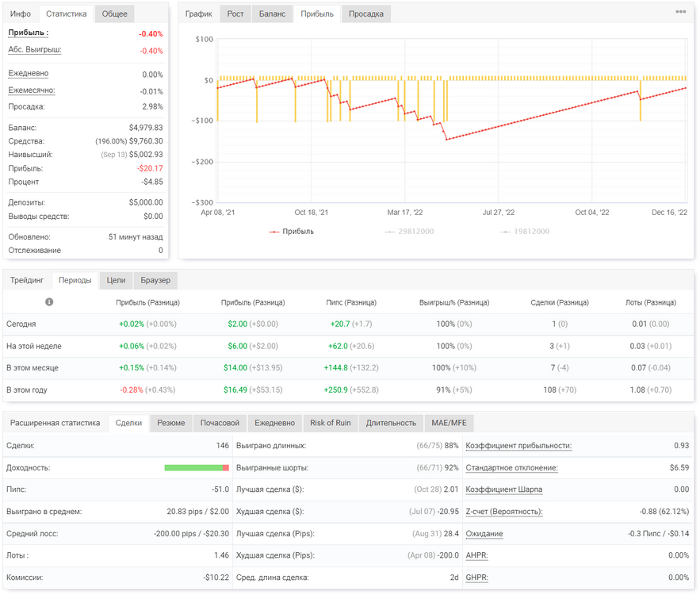Click the Сегодня row label
Image resolution: width=700 pixels, height=595 pixels.
(x=21, y=324)
